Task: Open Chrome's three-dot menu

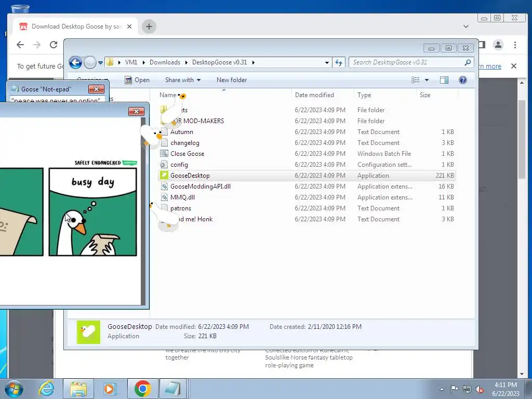Action: click(x=515, y=45)
